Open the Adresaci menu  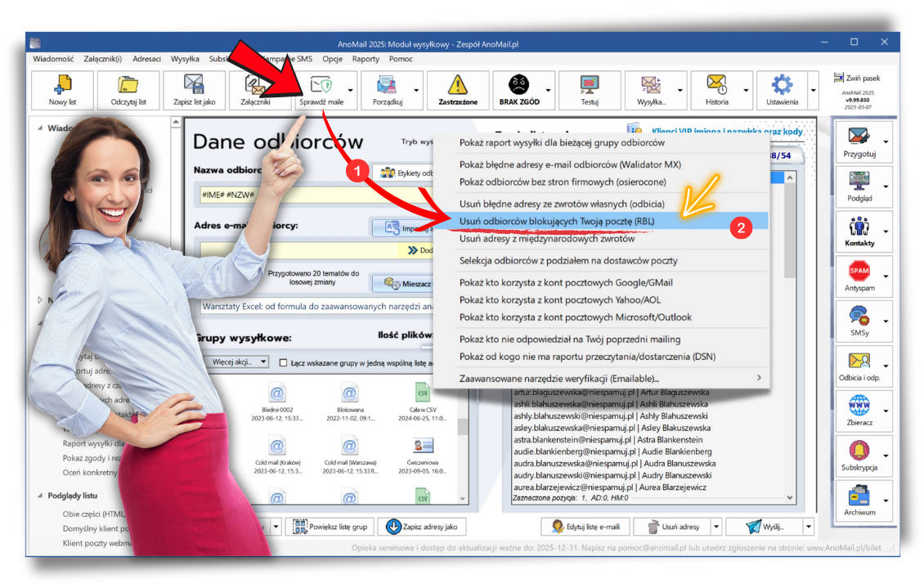click(146, 59)
